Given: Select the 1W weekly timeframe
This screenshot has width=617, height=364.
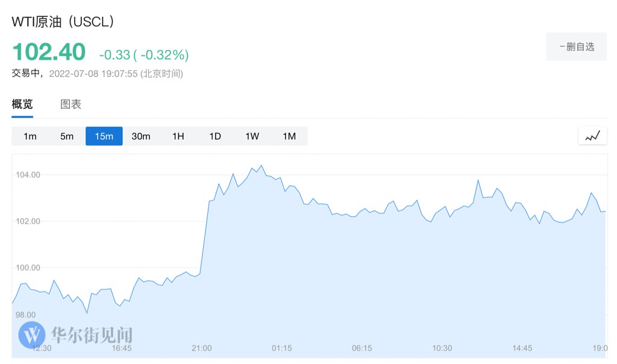Looking at the screenshot, I should 252,136.
